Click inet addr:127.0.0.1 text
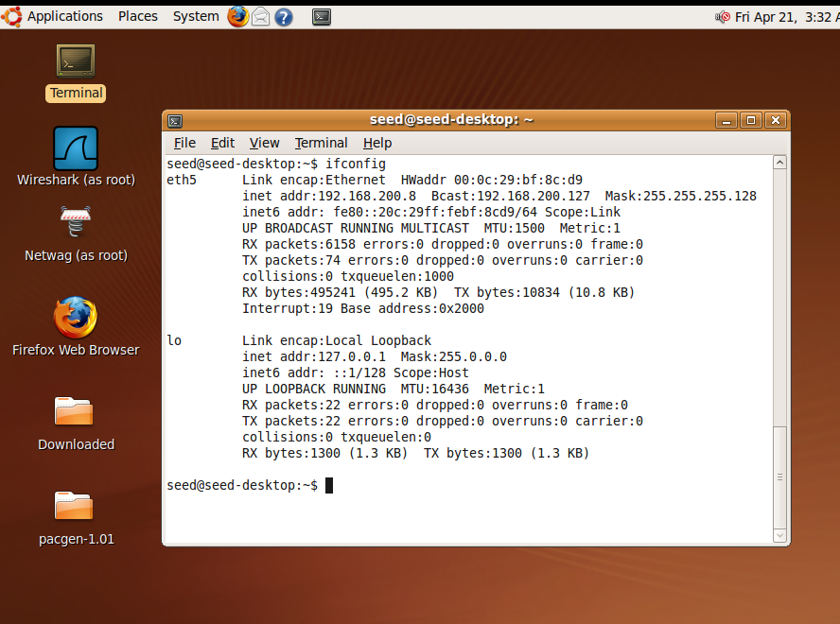Image resolution: width=840 pixels, height=624 pixels. 313,356
